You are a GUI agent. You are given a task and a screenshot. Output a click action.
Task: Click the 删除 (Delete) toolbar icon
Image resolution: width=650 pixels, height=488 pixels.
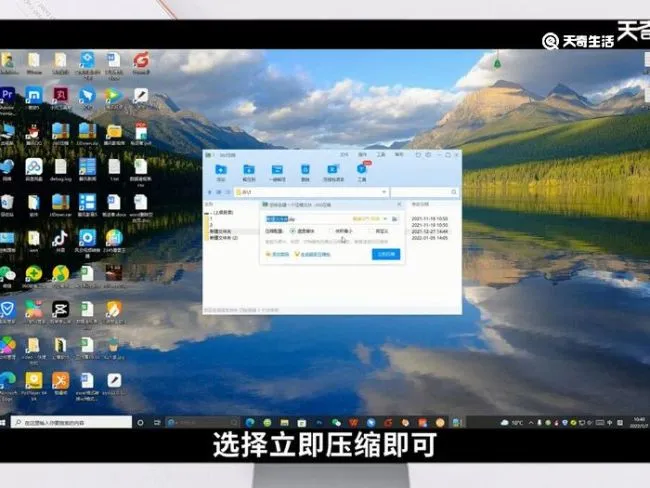click(x=305, y=172)
